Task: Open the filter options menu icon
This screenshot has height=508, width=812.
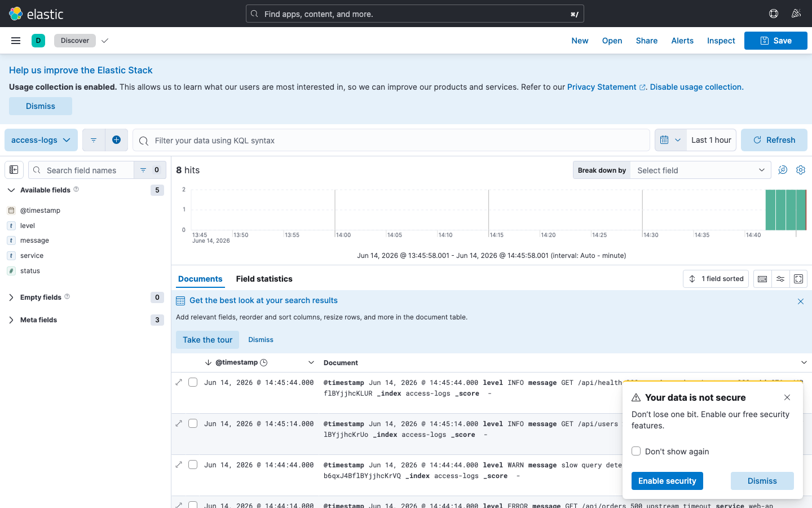Action: pyautogui.click(x=94, y=140)
